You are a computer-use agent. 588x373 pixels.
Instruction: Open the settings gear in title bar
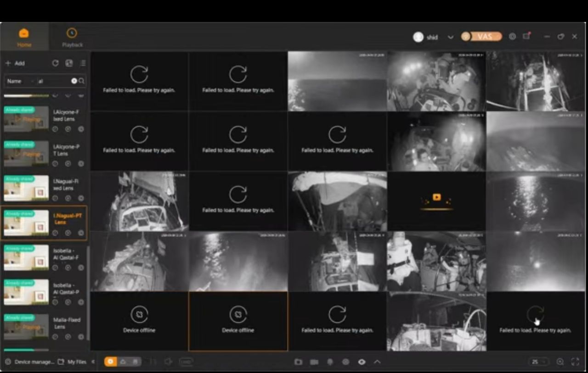coord(512,37)
